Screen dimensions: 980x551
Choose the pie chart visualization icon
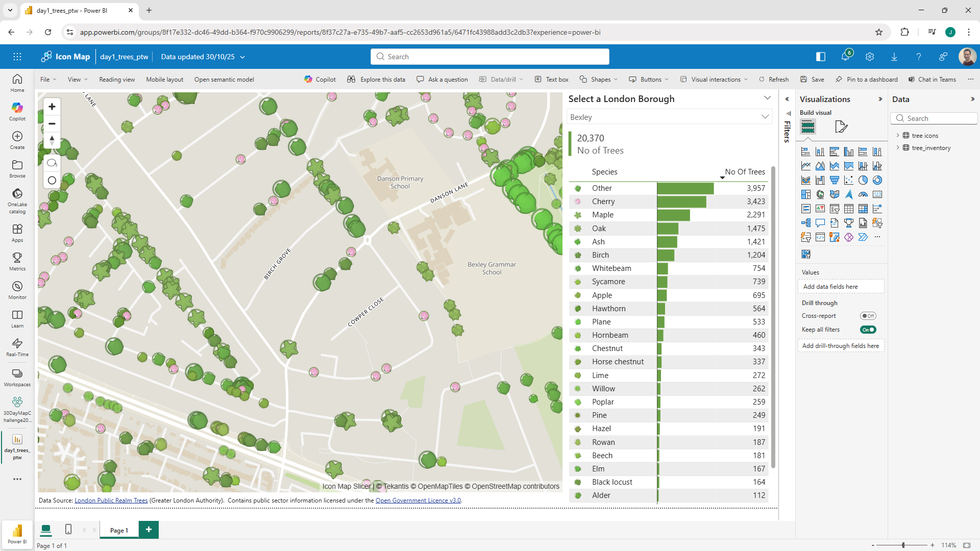pyautogui.click(x=863, y=180)
